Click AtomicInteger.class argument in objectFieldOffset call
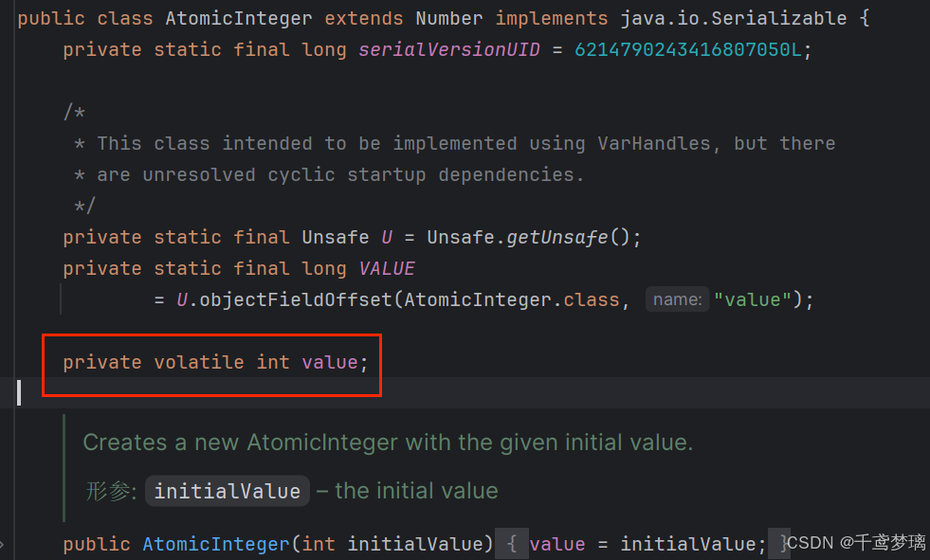 pos(512,299)
